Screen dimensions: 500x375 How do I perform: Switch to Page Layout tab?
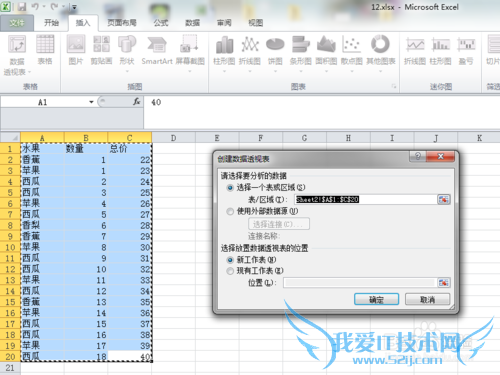click(122, 23)
